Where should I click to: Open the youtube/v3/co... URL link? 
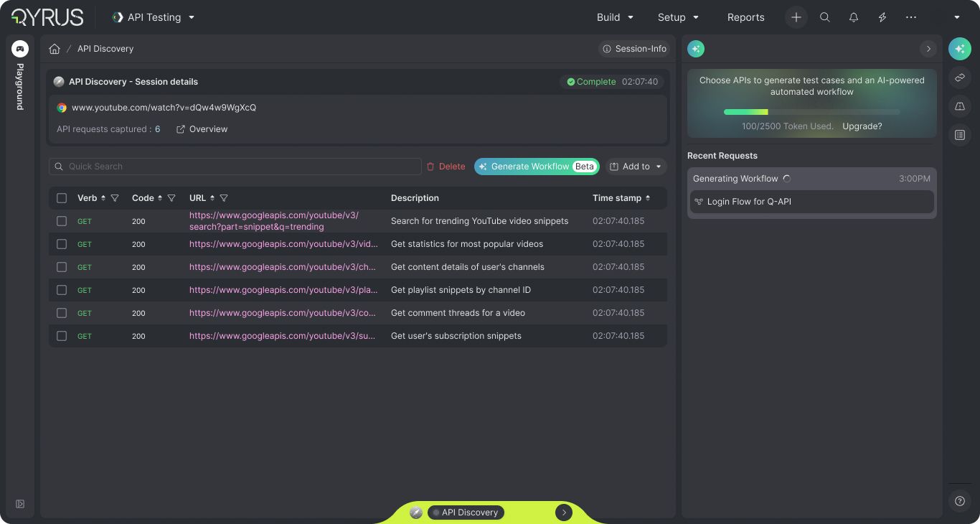click(283, 313)
